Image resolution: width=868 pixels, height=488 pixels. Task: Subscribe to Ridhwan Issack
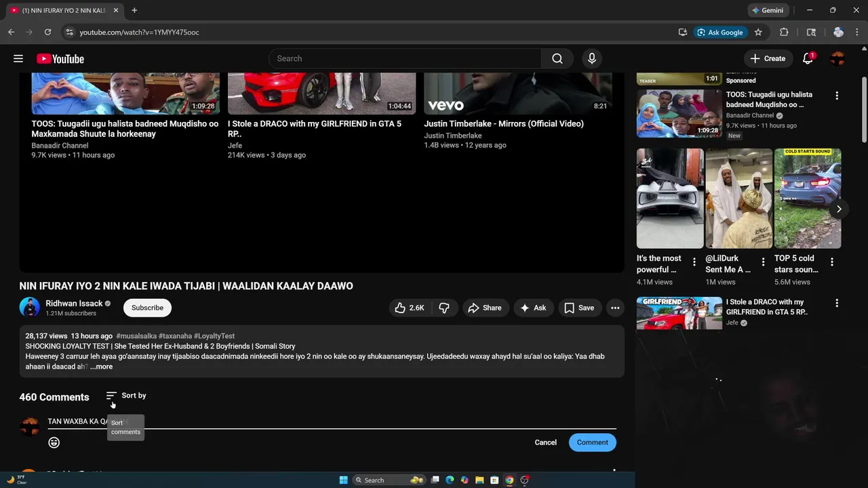(x=147, y=308)
